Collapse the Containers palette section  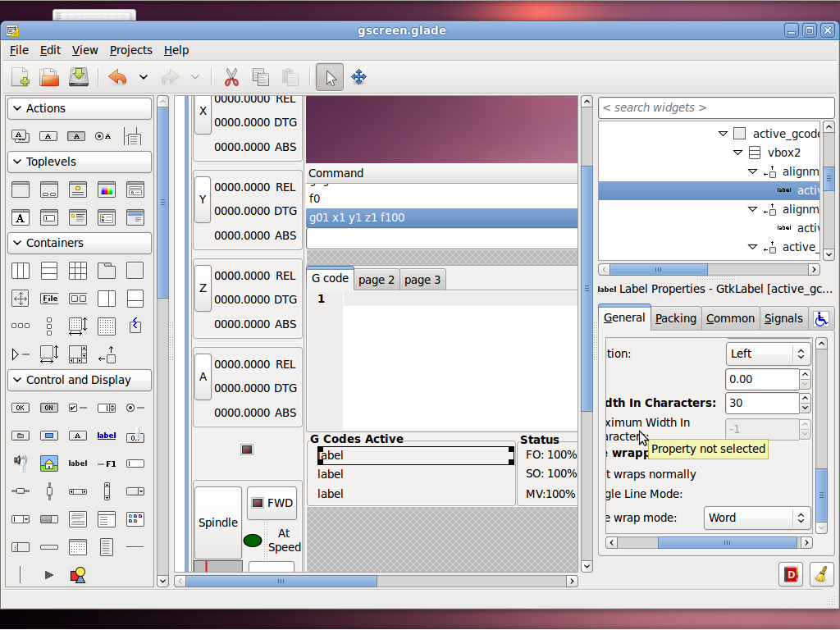[80, 243]
